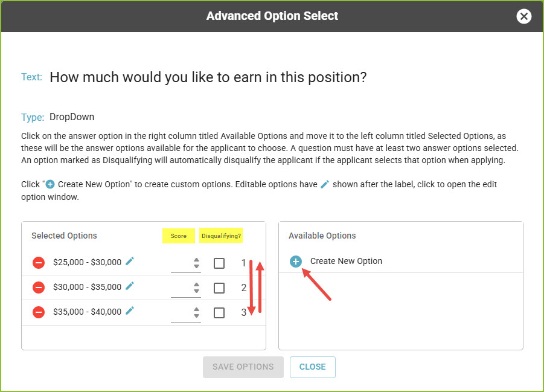Increase score for $35,000 - $40,000 option
Image resolution: width=544 pixels, height=392 pixels.
pyautogui.click(x=196, y=309)
